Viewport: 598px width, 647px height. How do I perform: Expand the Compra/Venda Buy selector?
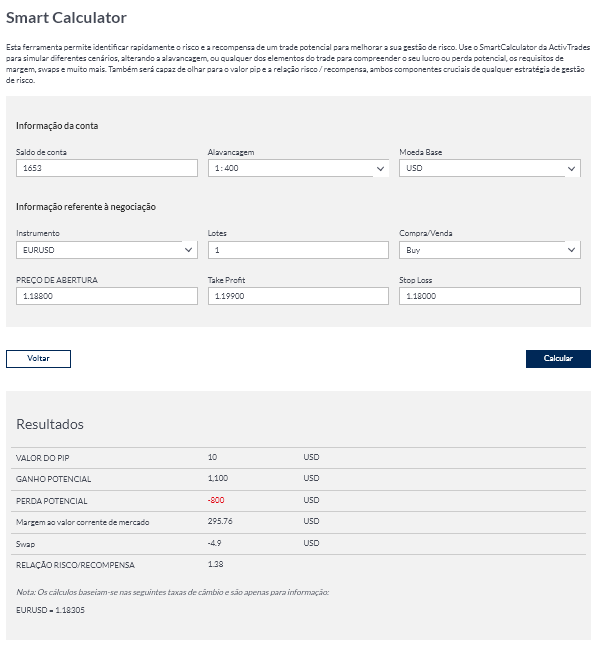pyautogui.click(x=489, y=250)
